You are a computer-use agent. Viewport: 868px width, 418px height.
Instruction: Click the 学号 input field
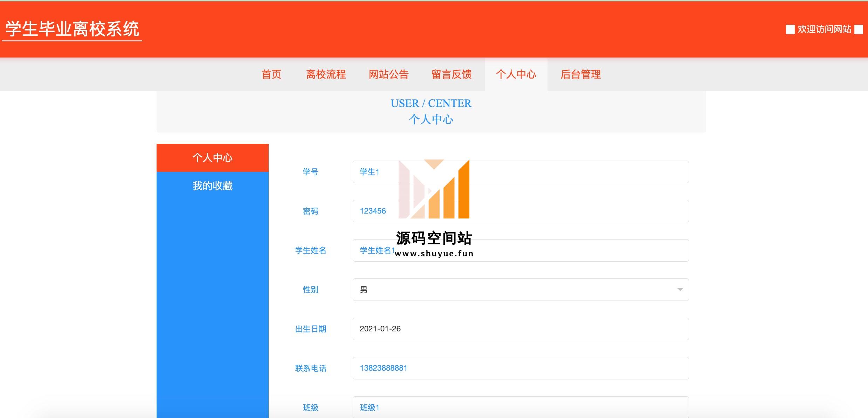tap(521, 172)
